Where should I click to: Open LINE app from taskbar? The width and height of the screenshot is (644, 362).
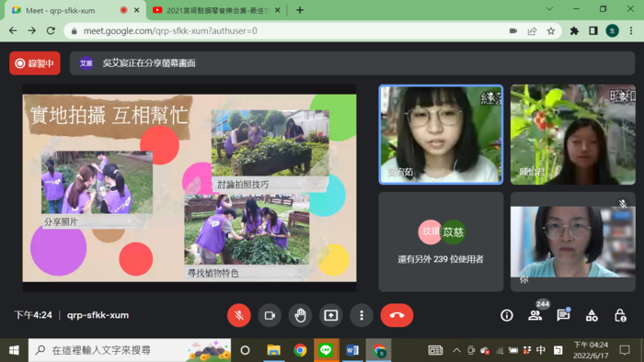[x=326, y=350]
